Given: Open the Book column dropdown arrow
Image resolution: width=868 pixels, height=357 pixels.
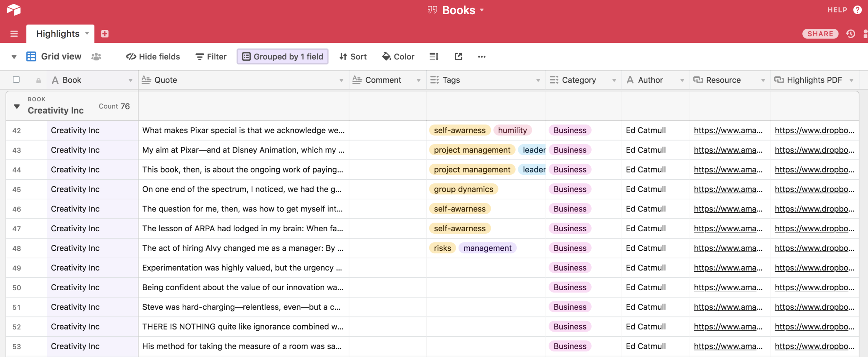Looking at the screenshot, I should pyautogui.click(x=131, y=81).
